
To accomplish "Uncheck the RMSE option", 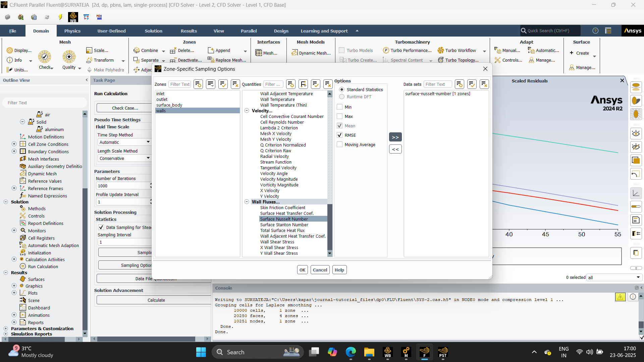I will (340, 135).
